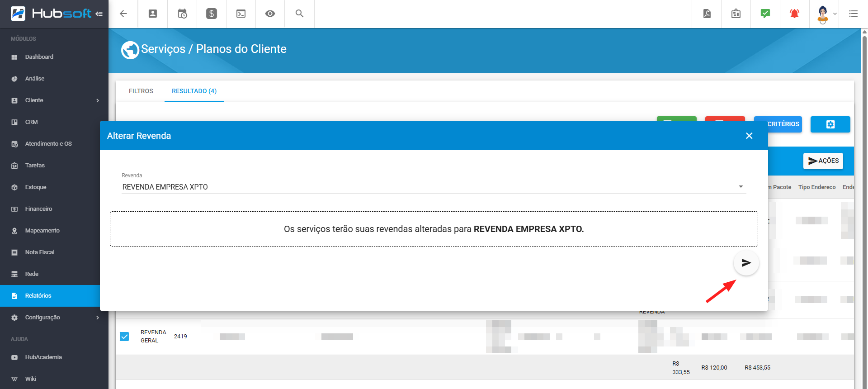Click the Financeiro money icon

click(x=14, y=209)
